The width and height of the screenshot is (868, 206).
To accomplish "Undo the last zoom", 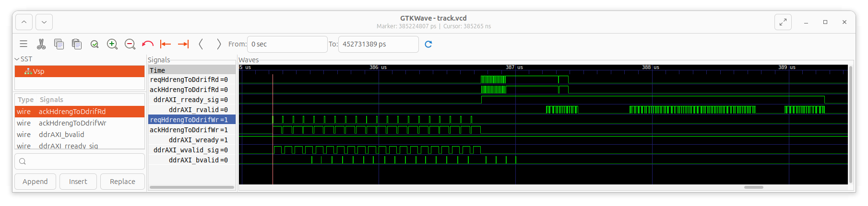I will pyautogui.click(x=148, y=44).
